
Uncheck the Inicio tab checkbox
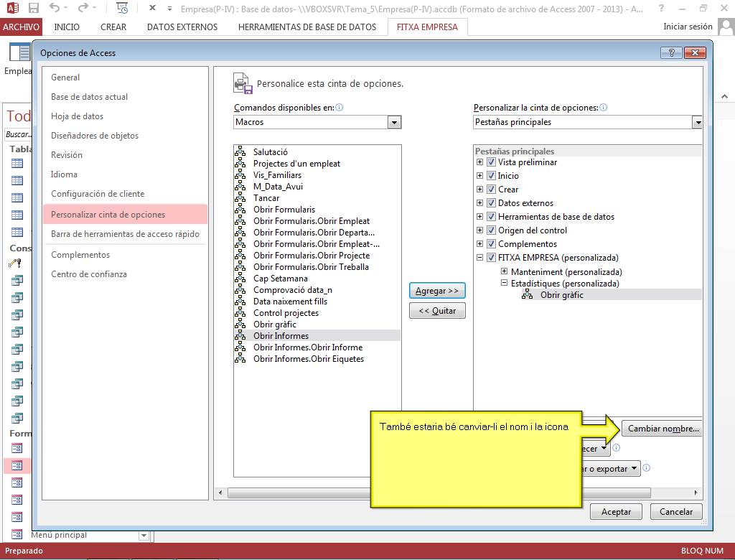click(x=491, y=176)
